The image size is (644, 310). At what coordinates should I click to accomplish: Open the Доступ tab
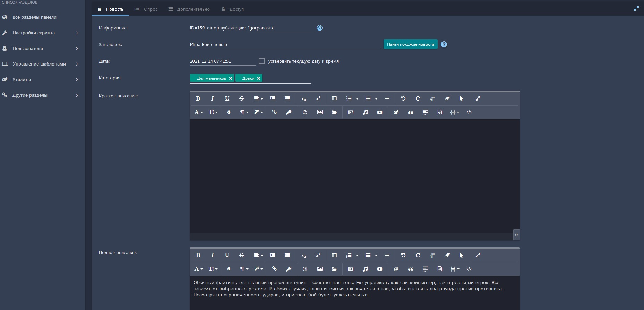233,9
